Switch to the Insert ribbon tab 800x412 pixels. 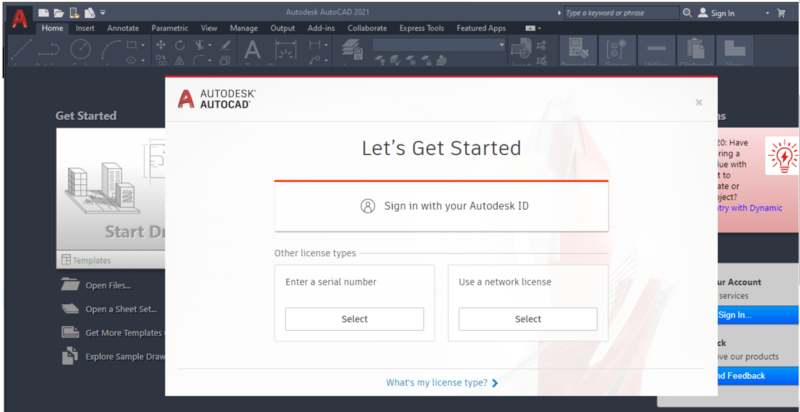pos(85,28)
